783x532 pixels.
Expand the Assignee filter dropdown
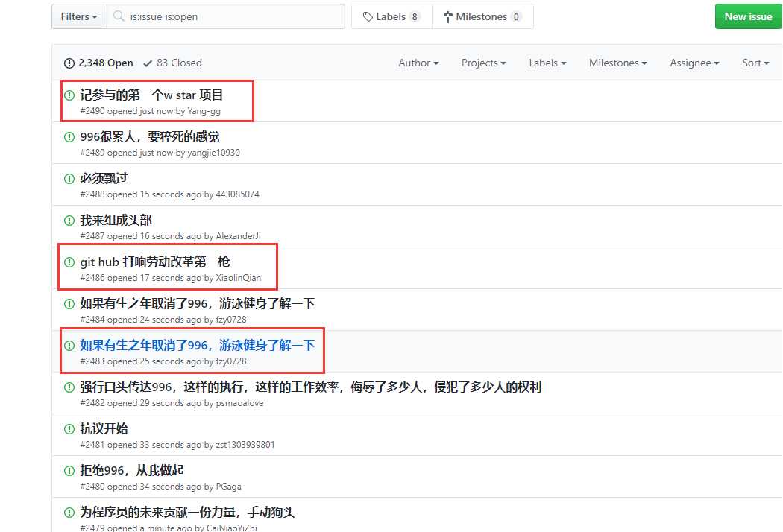click(x=694, y=63)
